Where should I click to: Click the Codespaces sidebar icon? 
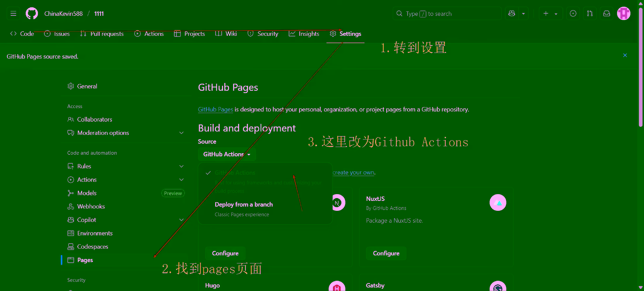[x=71, y=247]
